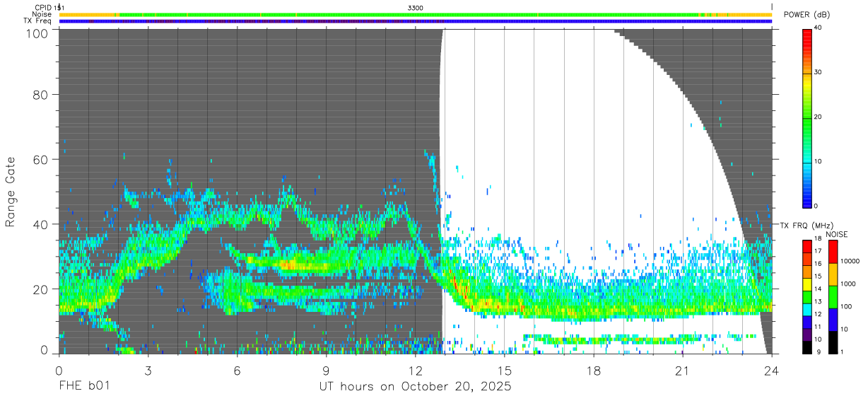Image resolution: width=868 pixels, height=401 pixels.
Task: Click the blue TX frequency strip above the plot
Action: pos(416,21)
